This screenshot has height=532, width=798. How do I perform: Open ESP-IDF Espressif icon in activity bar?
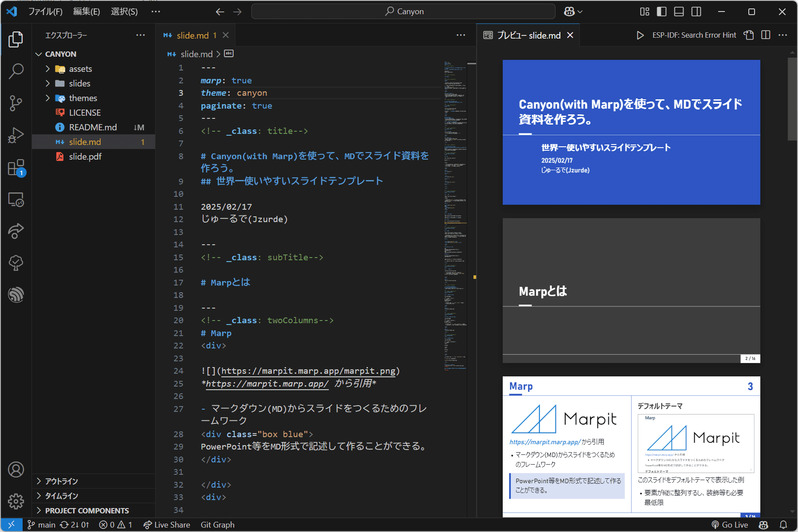click(x=16, y=294)
